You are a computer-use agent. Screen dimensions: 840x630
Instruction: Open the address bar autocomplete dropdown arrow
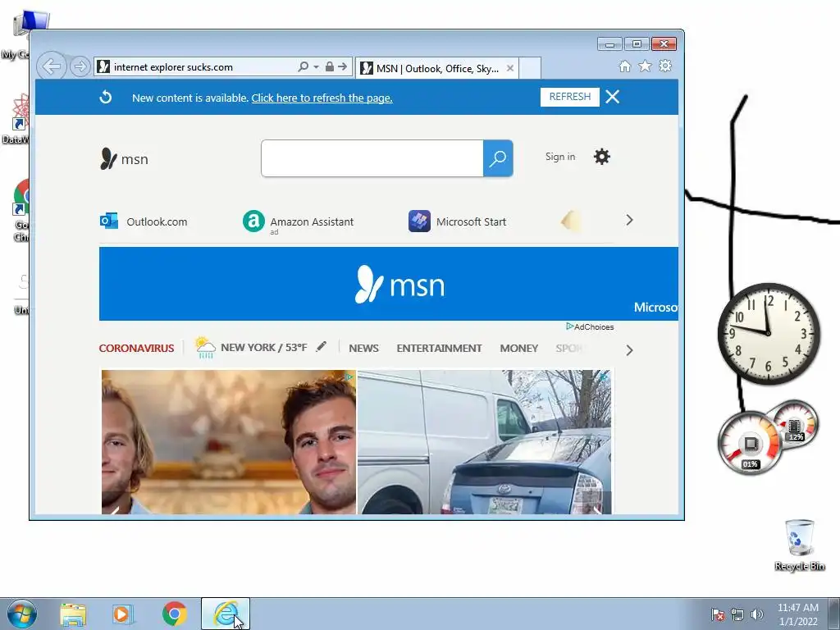pyautogui.click(x=316, y=67)
